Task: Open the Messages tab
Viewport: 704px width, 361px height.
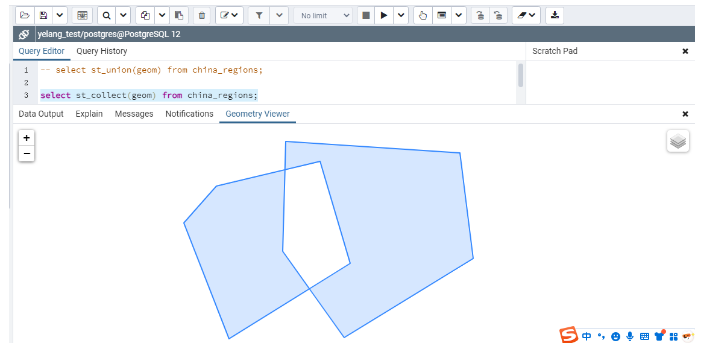Action: click(134, 114)
